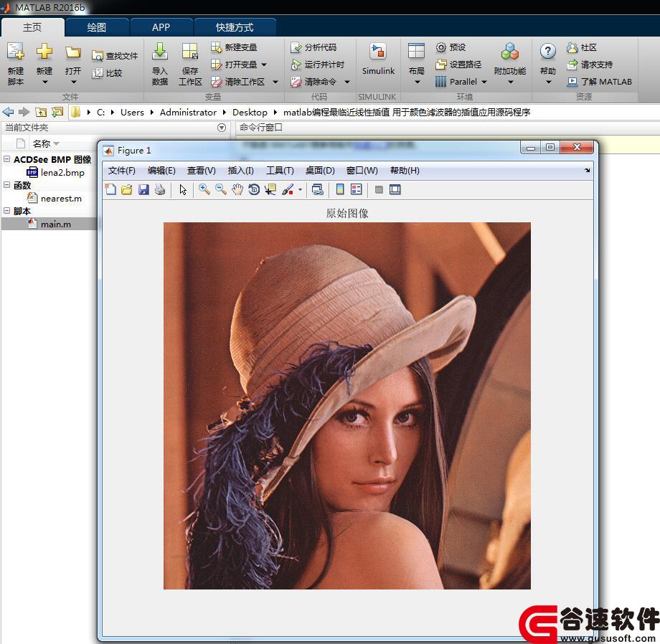Switch to the APP tab
The image size is (660, 644).
161,27
